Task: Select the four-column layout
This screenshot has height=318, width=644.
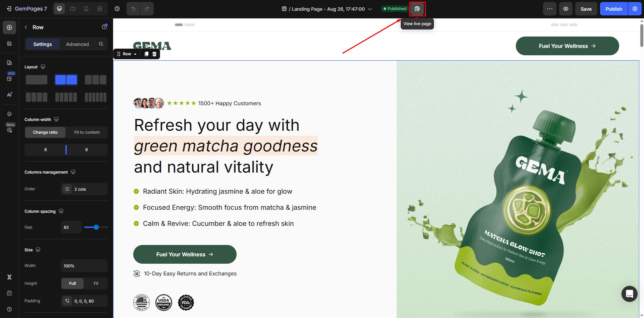Action: tap(37, 97)
